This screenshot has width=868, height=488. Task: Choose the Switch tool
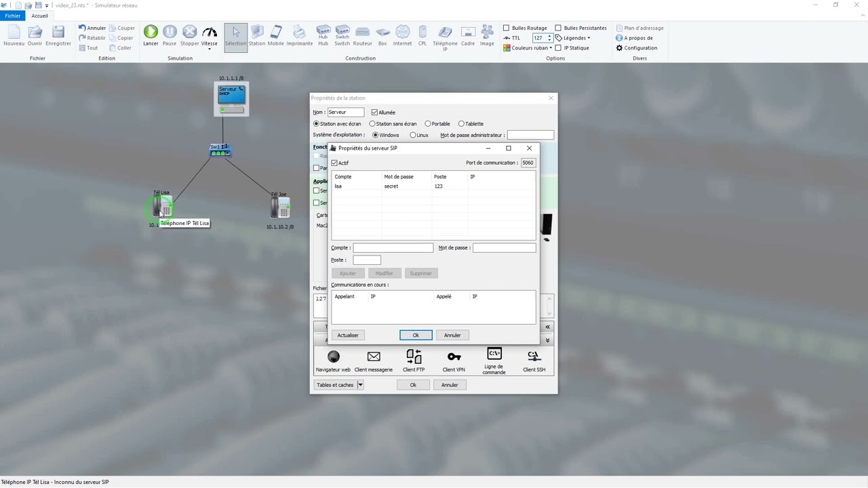(x=342, y=32)
